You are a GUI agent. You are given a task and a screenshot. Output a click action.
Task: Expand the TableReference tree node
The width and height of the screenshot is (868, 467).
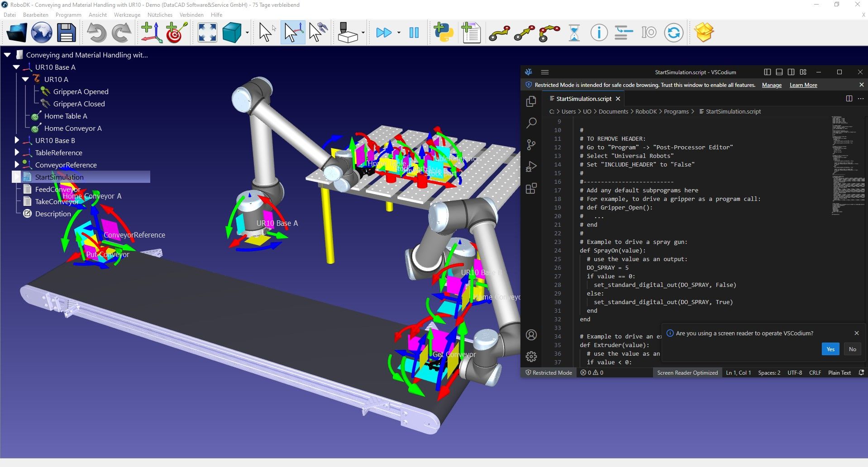(17, 152)
